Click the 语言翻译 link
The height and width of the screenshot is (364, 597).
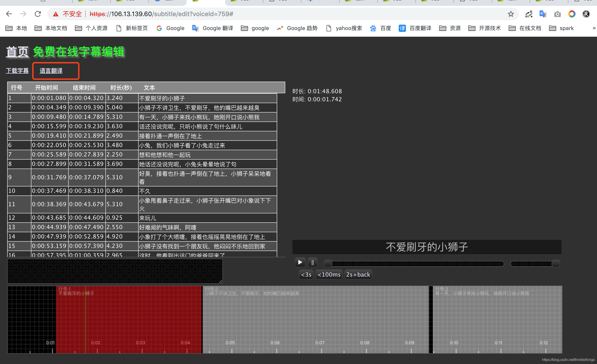(51, 71)
